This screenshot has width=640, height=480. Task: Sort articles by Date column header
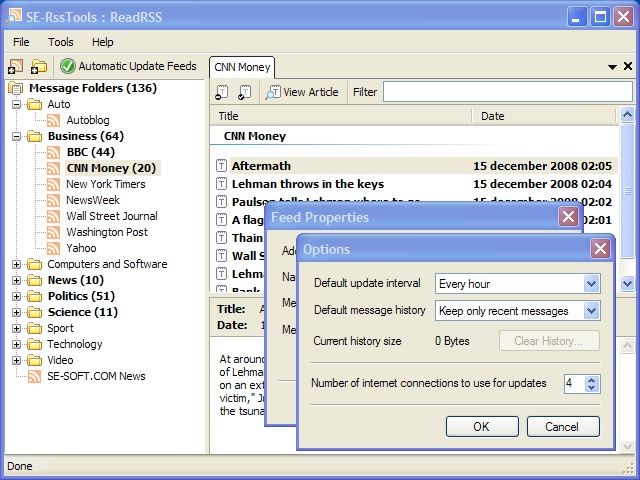pyautogui.click(x=544, y=116)
